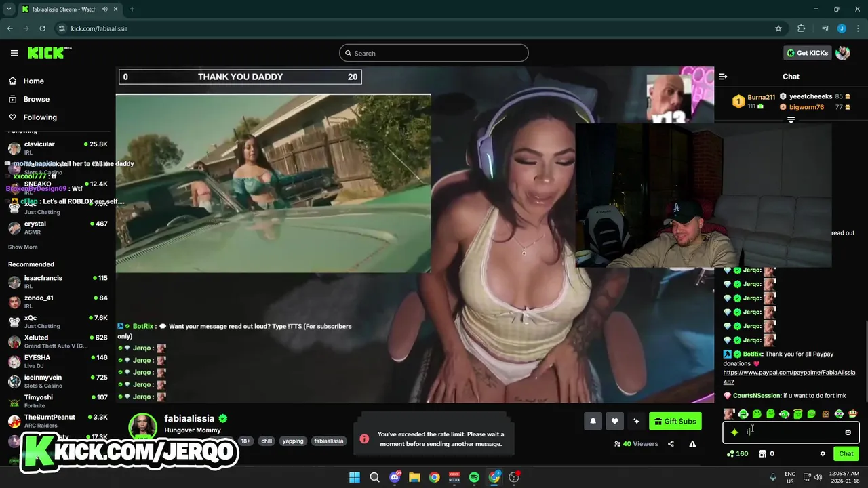Viewport: 868px width, 488px height.
Task: Click the Kick search box
Action: 434,53
